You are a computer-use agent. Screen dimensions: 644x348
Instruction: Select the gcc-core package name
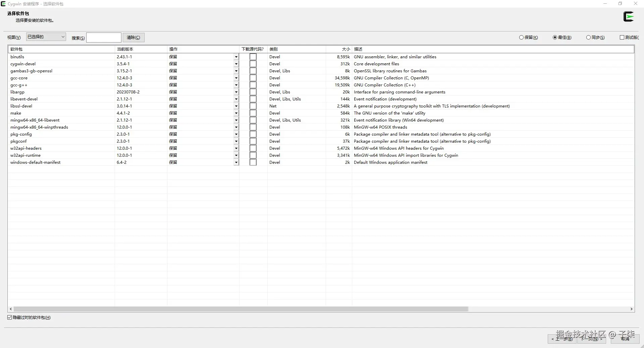pyautogui.click(x=19, y=78)
